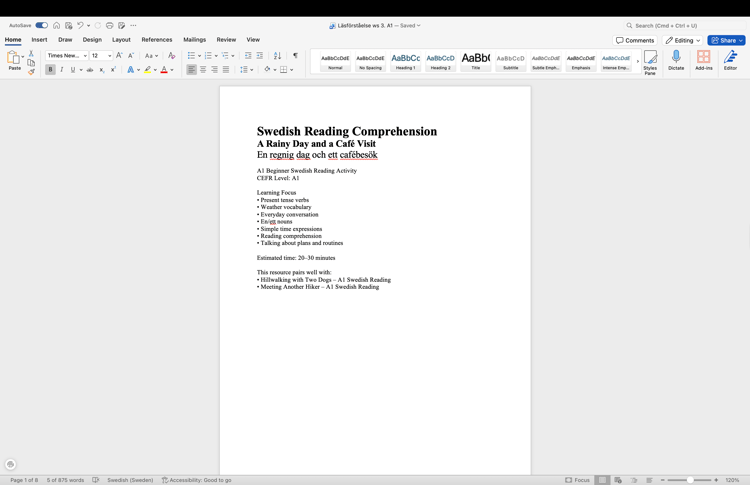Apply the Heading 1 style
The image size is (750, 485).
pos(406,61)
